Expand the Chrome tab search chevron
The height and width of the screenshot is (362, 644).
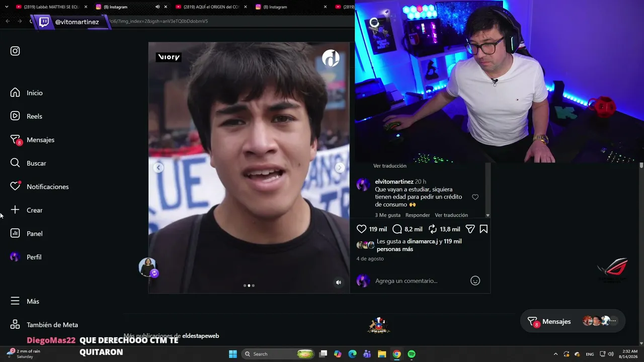[x=7, y=7]
